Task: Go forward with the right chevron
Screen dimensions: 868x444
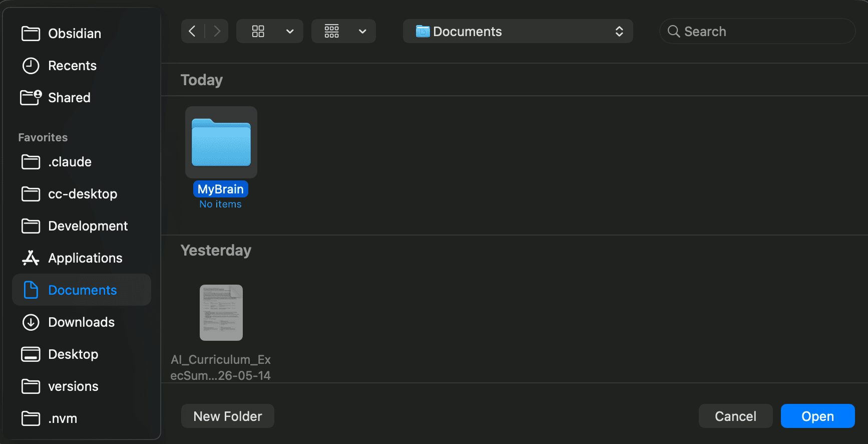Action: tap(217, 31)
